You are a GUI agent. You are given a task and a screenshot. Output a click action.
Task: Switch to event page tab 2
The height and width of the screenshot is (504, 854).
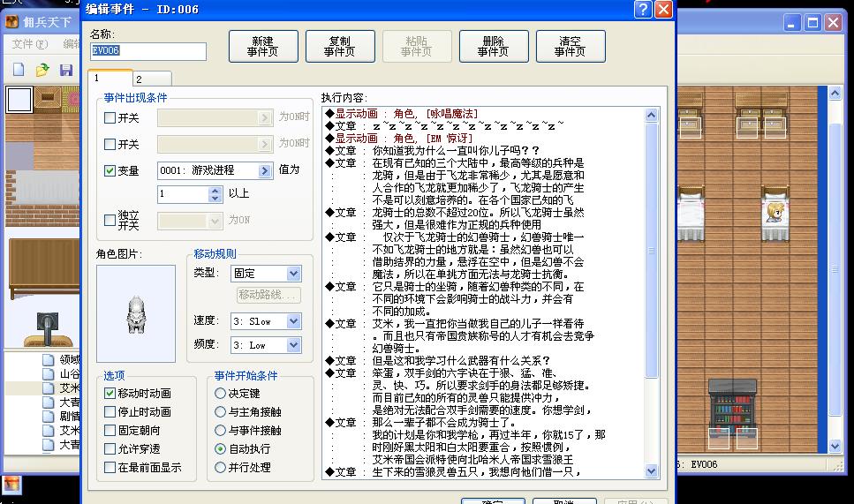(140, 79)
